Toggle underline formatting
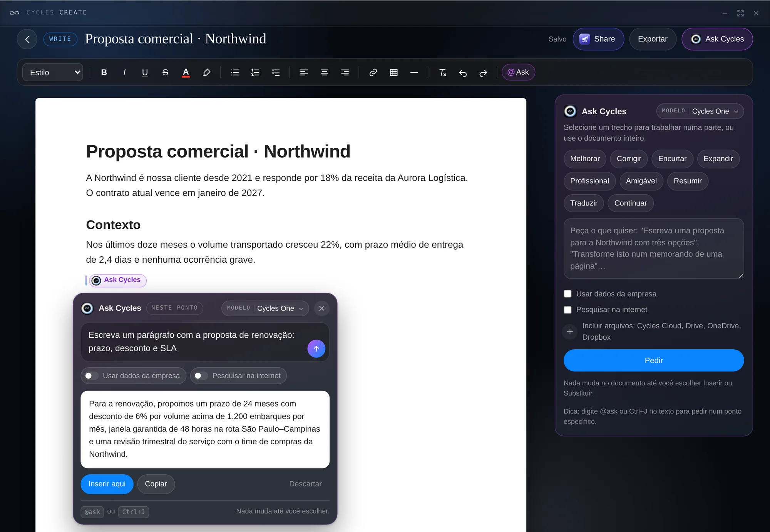Viewport: 770px width, 532px height. (x=145, y=72)
